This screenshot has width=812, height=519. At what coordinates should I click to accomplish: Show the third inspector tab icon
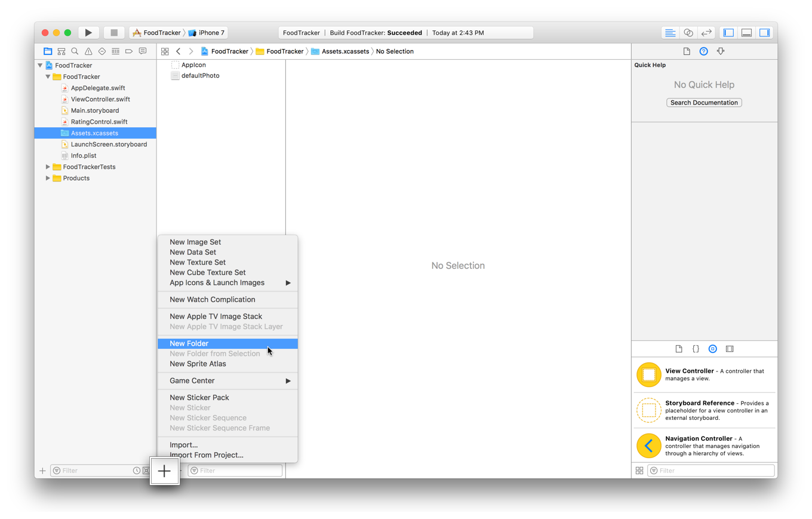pos(721,51)
